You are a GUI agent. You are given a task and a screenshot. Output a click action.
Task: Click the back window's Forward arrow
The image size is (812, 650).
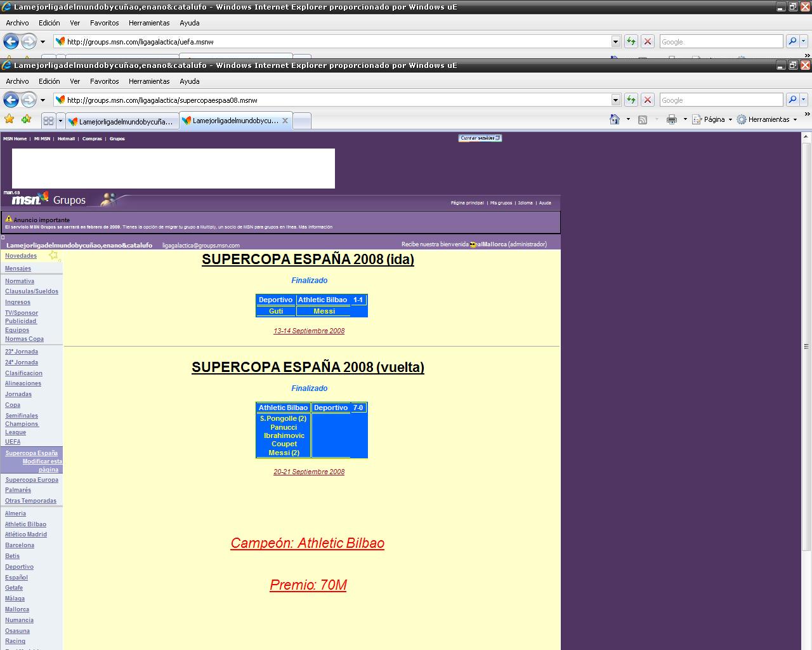(29, 41)
